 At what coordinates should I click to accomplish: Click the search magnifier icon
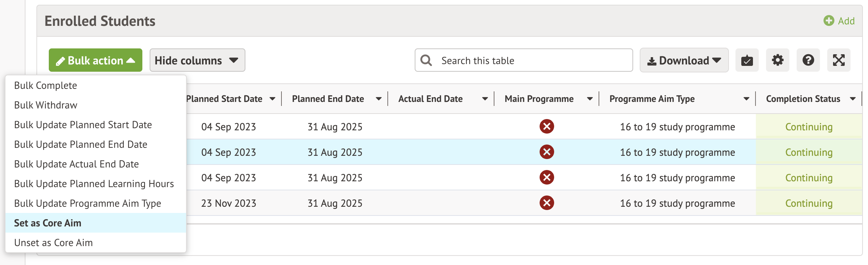pos(426,60)
